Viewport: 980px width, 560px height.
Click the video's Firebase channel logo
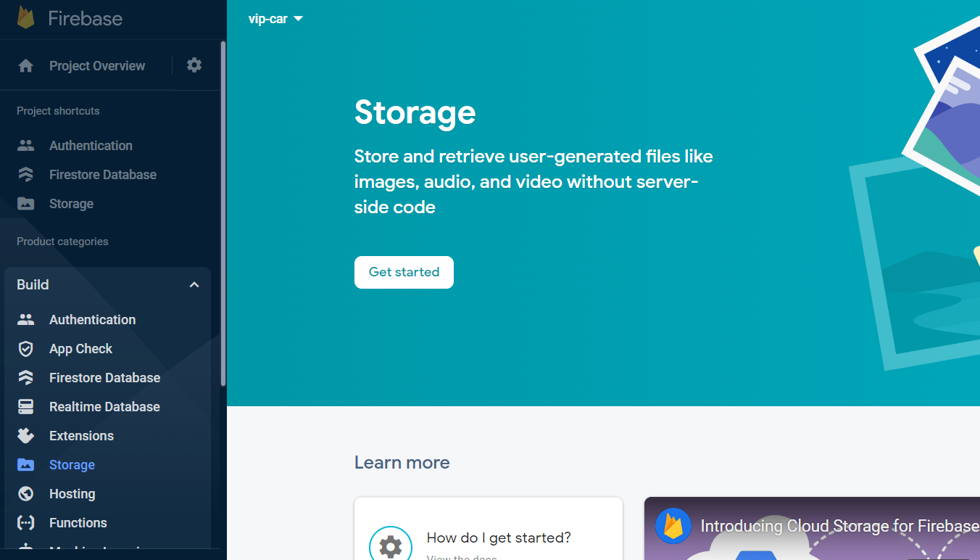click(x=673, y=526)
